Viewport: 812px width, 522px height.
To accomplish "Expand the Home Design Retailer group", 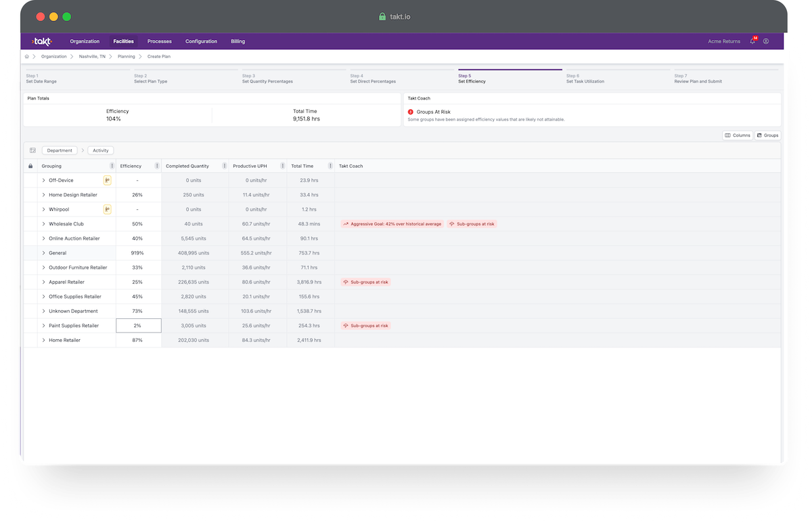I will (x=43, y=195).
